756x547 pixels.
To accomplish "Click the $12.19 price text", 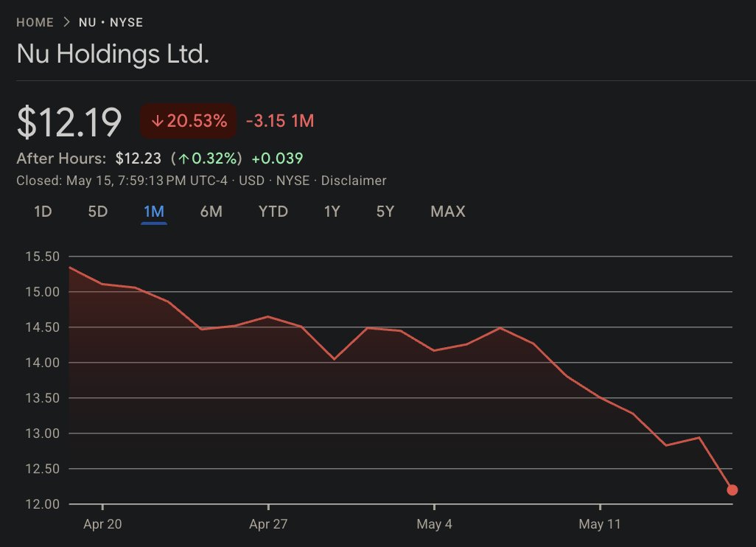I will click(69, 122).
